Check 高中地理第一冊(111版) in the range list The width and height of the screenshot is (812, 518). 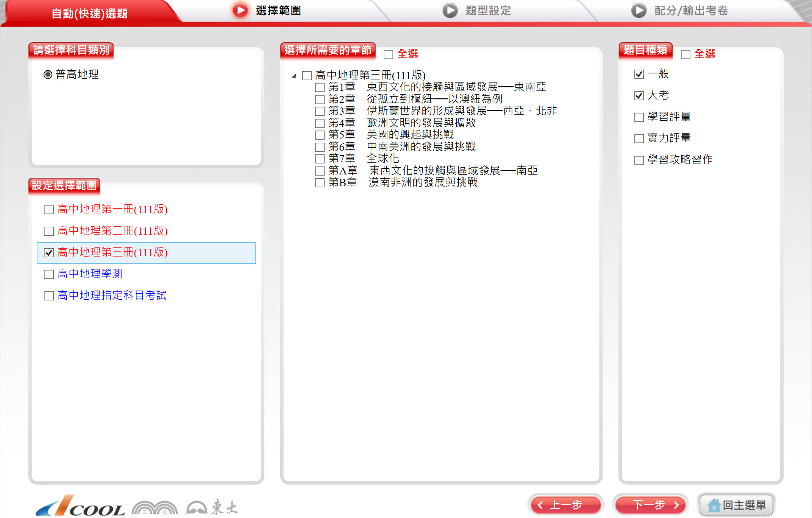coord(49,210)
